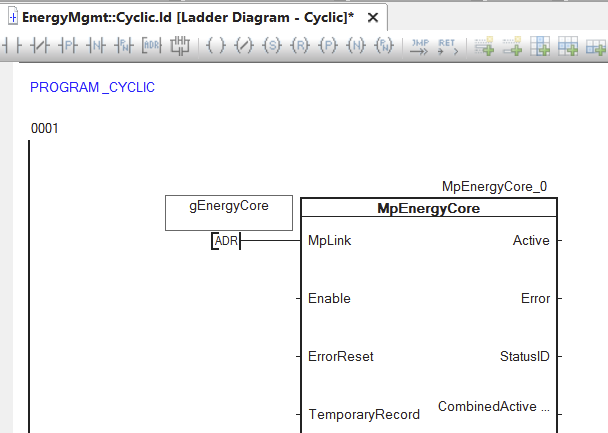Viewport: 608px width, 433px height.
Task: Click first add-network icon with yellow marker
Action: [484, 46]
